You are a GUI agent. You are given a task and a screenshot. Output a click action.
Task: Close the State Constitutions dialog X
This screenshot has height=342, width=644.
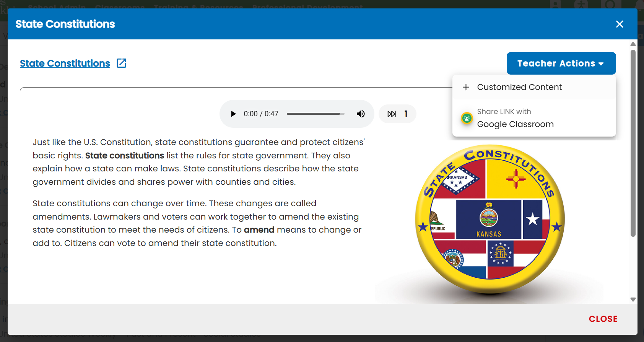click(x=620, y=24)
